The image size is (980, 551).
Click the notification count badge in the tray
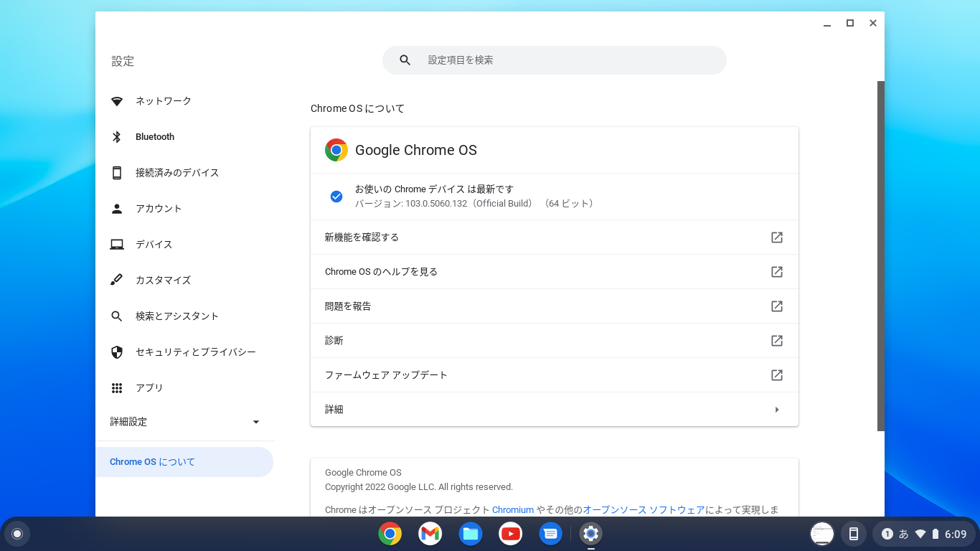(x=887, y=534)
